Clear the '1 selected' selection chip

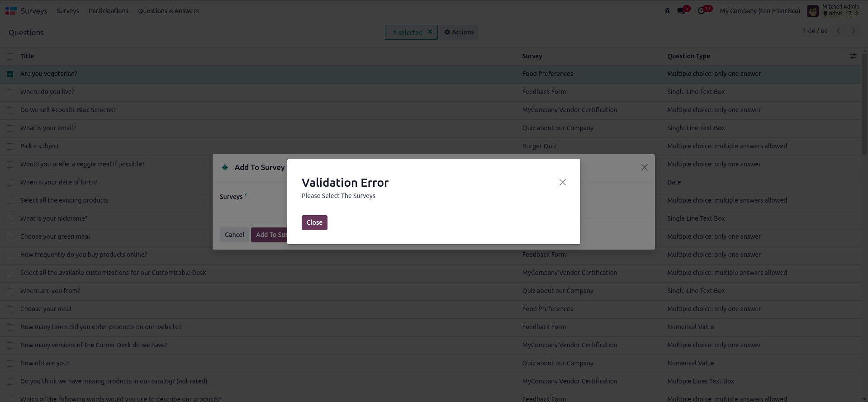point(430,32)
